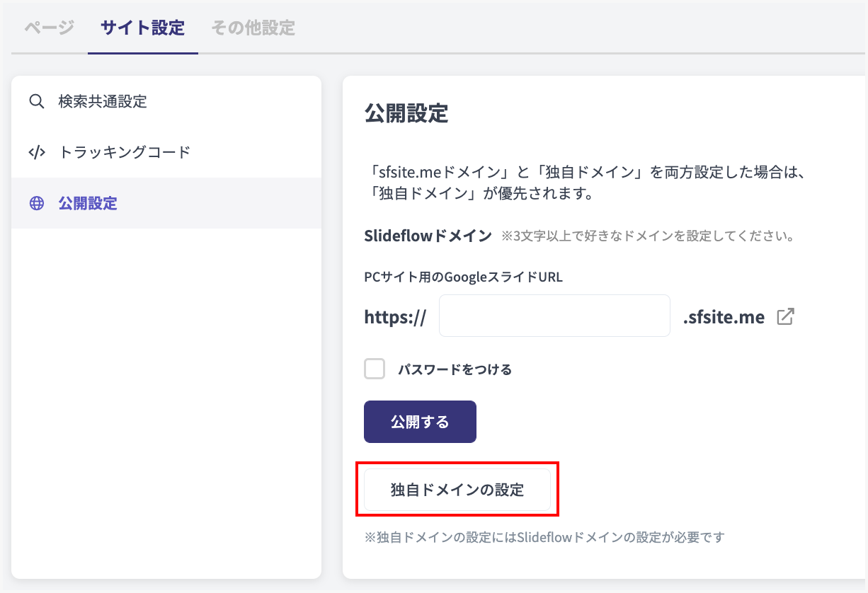Click the Slideflowドメイン section label
The image size is (868, 593).
coord(428,236)
